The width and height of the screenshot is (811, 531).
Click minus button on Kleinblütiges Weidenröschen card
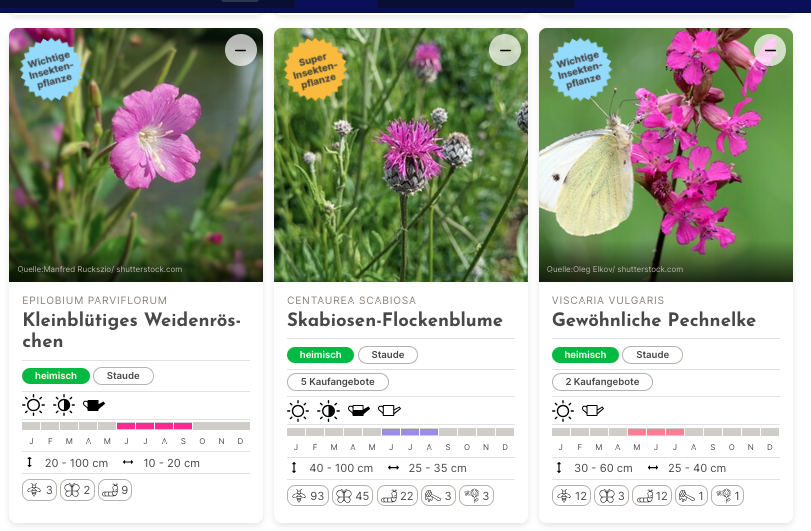(241, 50)
